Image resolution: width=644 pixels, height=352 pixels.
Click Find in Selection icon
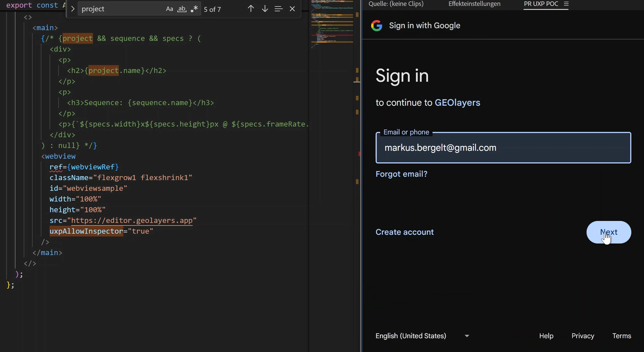tap(278, 9)
